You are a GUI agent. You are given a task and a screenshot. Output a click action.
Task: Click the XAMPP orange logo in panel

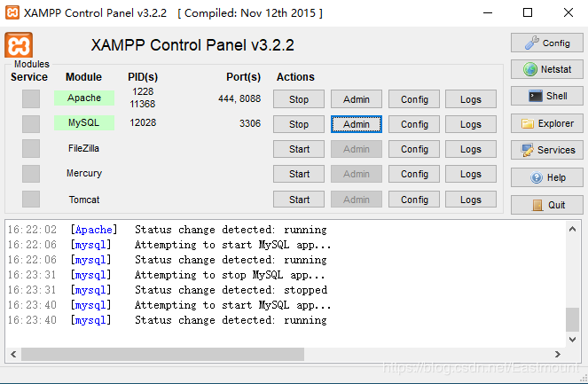[x=19, y=45]
